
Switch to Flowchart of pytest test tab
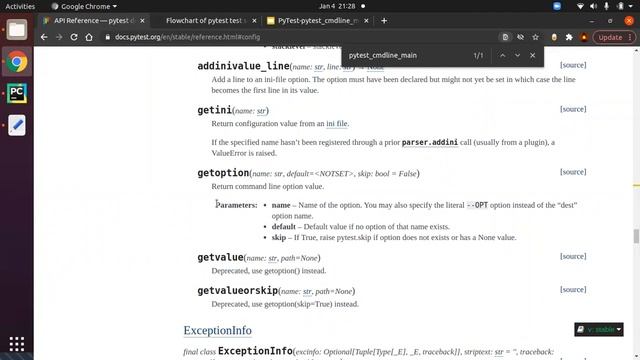click(x=206, y=21)
